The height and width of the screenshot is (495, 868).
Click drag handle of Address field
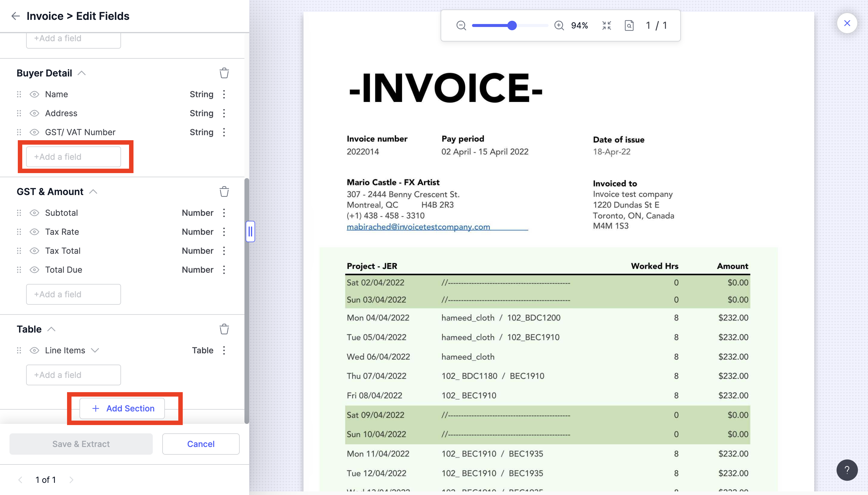tap(19, 113)
